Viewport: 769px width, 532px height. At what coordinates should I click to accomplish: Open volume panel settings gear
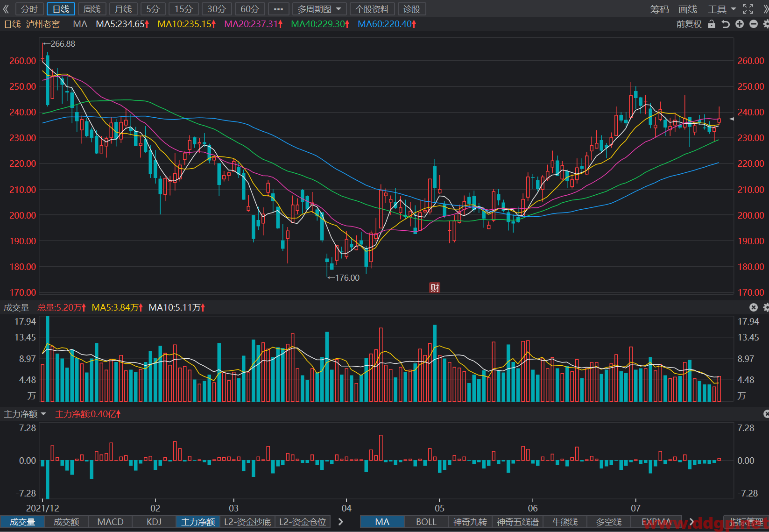click(x=766, y=307)
